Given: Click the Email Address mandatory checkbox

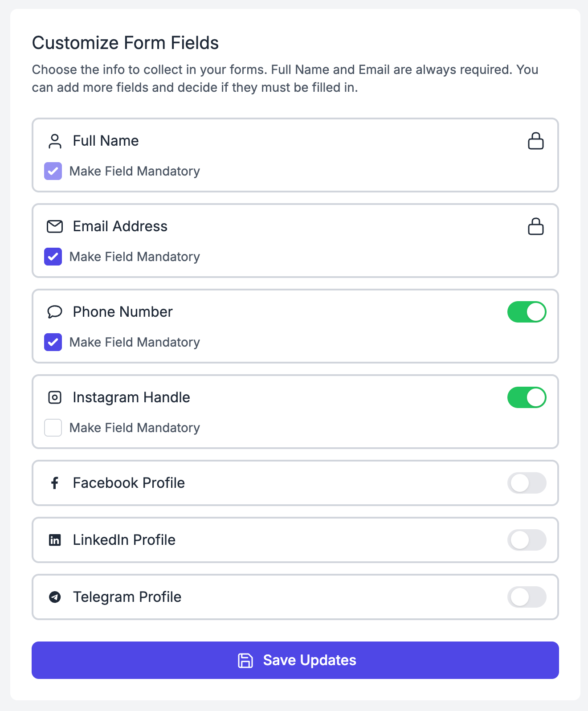Looking at the screenshot, I should pos(53,257).
